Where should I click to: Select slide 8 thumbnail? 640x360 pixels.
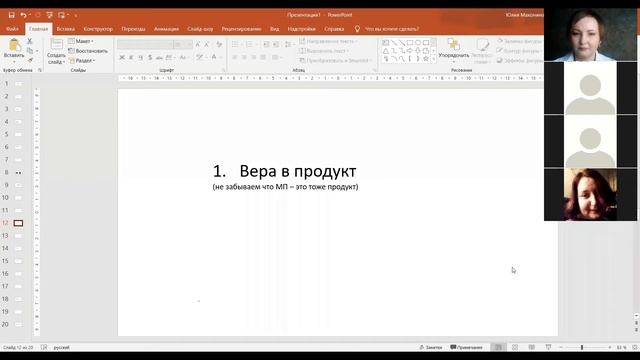click(x=18, y=173)
